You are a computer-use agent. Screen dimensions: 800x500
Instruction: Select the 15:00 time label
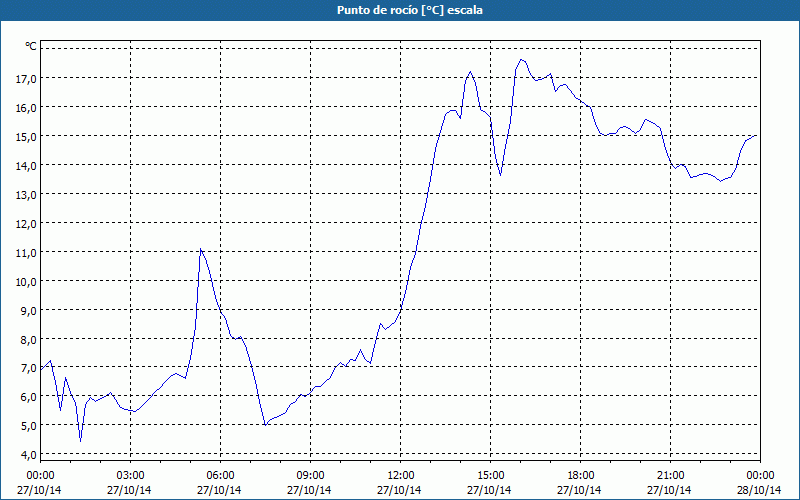[490, 476]
